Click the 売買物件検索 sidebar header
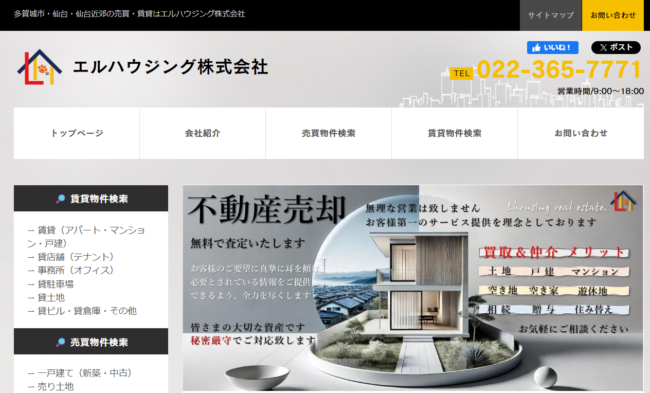The width and height of the screenshot is (650, 393). 91,342
